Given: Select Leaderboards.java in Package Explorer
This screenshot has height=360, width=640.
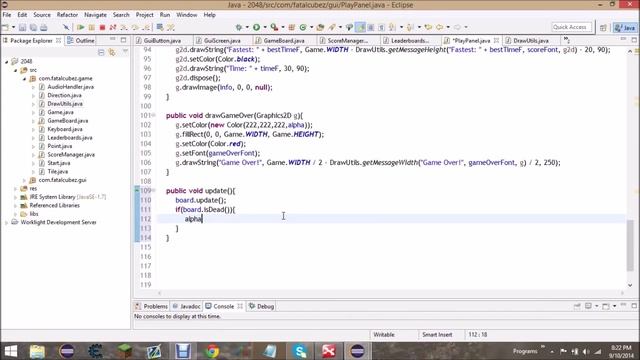Looking at the screenshot, I should pos(69,138).
